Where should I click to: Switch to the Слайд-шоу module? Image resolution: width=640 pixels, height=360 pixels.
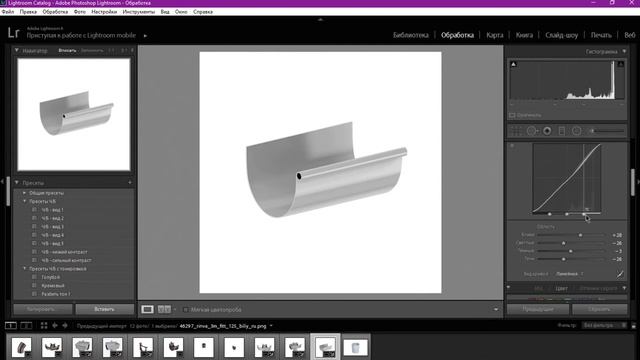562,35
